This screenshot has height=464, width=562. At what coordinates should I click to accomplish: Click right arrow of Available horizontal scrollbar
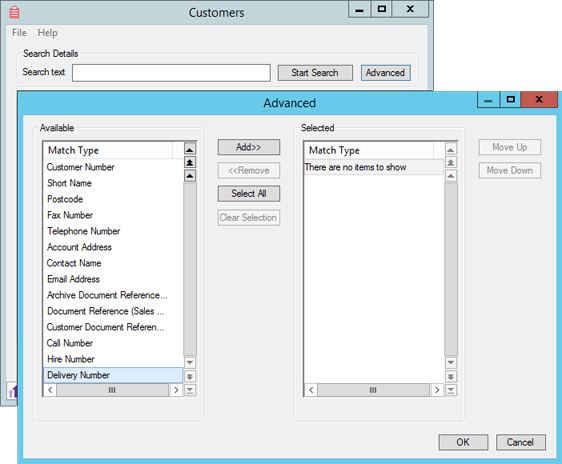176,390
